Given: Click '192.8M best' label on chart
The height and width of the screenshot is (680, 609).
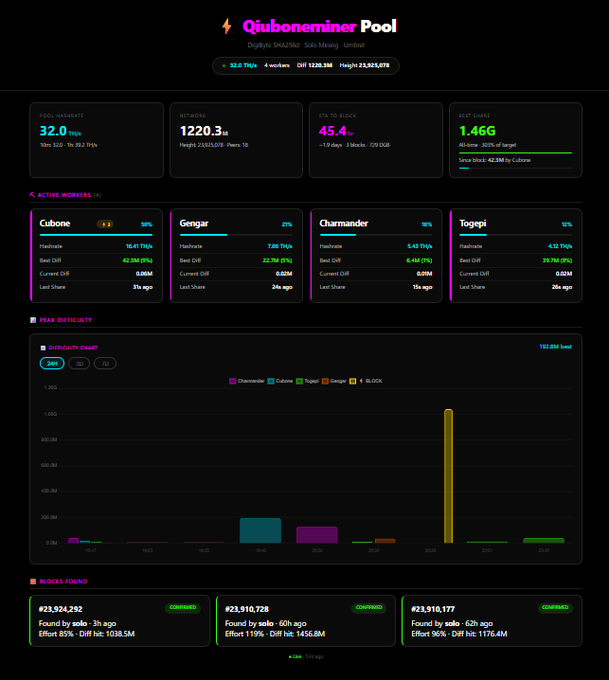Looking at the screenshot, I should coord(556,347).
